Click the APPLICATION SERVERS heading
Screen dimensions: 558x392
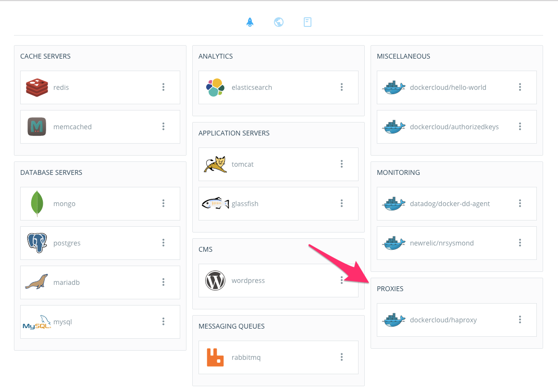(x=234, y=133)
